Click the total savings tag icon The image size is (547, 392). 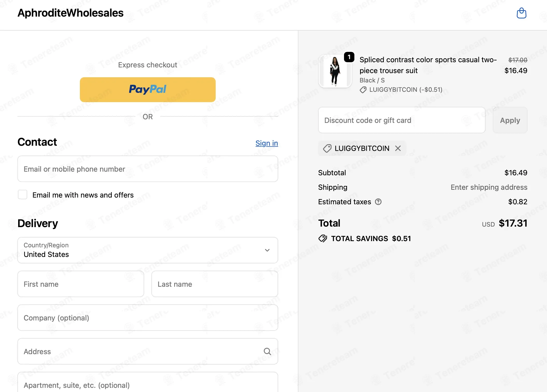point(323,238)
